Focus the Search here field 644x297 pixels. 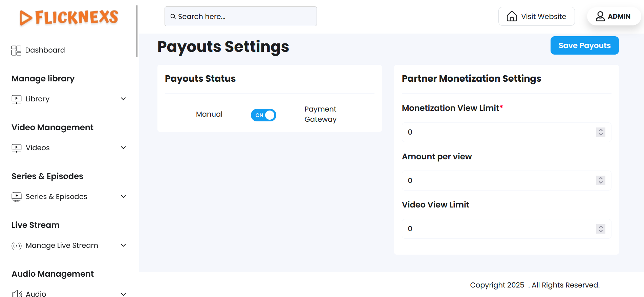240,16
